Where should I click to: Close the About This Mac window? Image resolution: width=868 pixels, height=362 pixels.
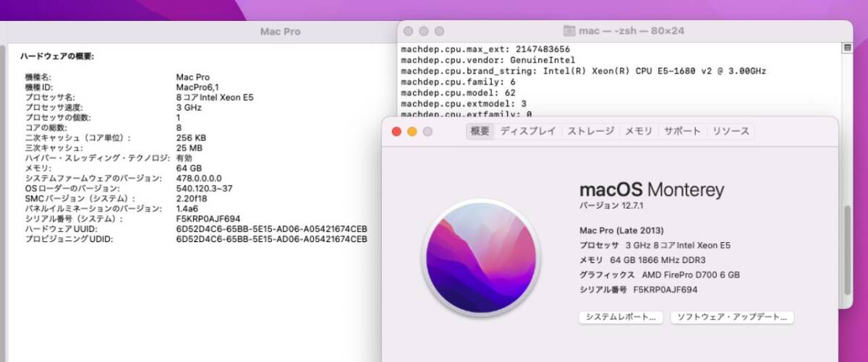point(396,132)
